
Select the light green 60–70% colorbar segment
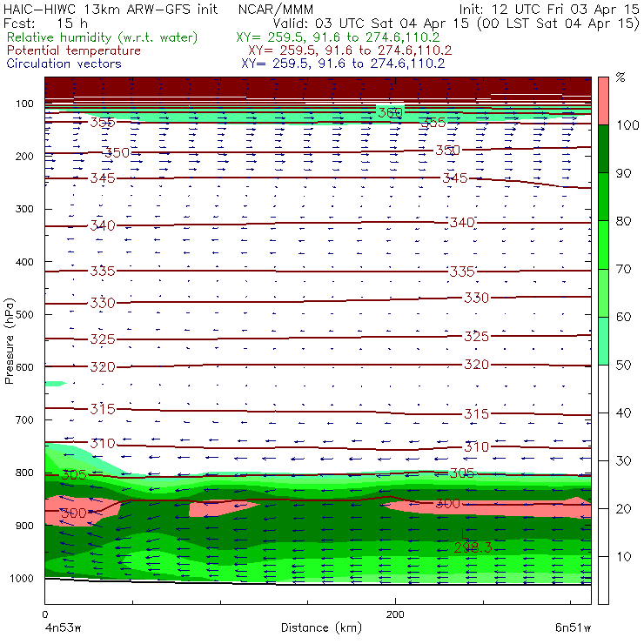[x=603, y=292]
